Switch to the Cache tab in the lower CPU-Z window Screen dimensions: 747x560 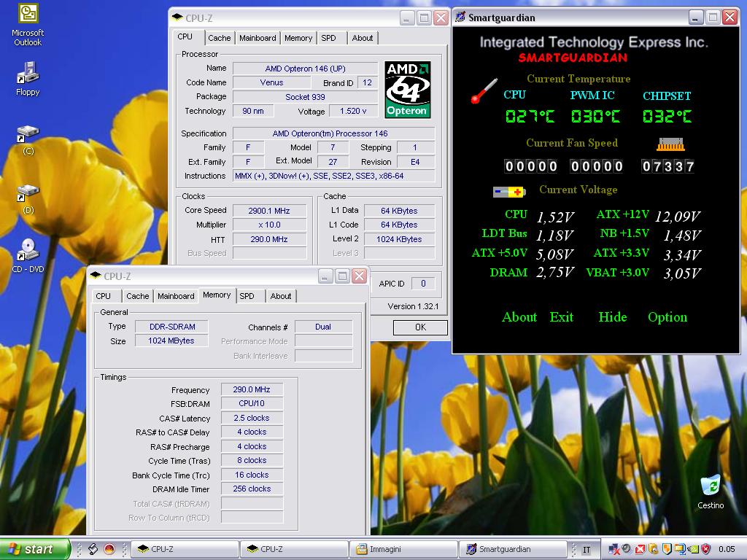(138, 296)
